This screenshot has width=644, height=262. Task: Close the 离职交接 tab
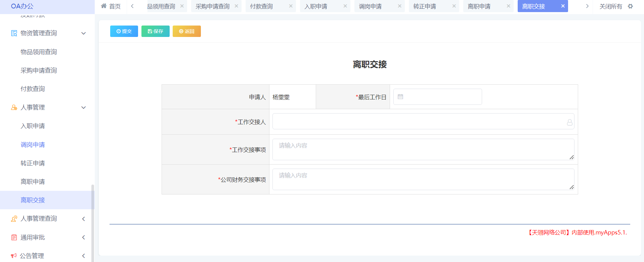click(x=563, y=6)
